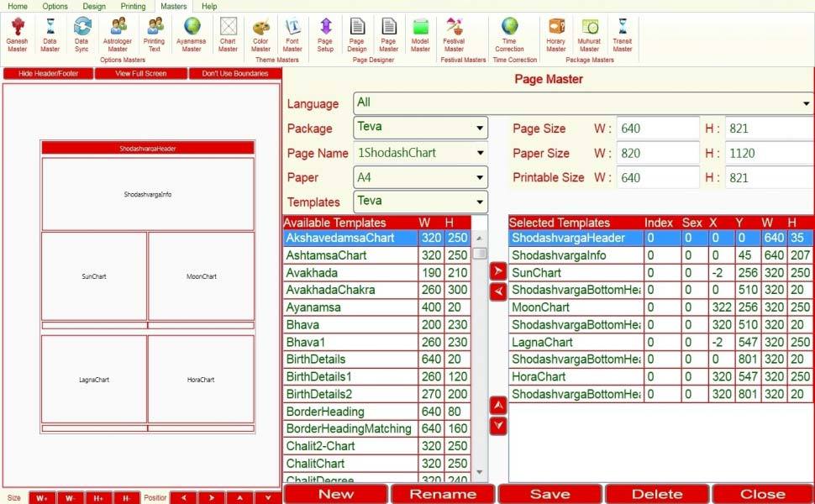The image size is (815, 504).
Task: Open the Muhurat Master
Action: pyautogui.click(x=589, y=35)
